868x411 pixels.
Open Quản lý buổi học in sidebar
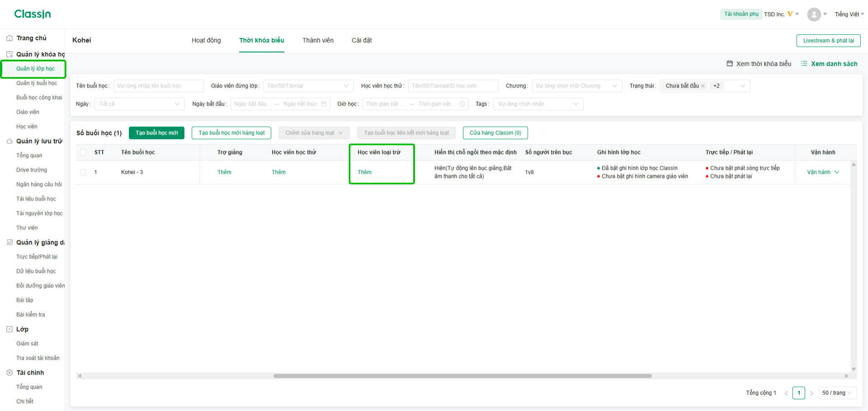coord(37,83)
